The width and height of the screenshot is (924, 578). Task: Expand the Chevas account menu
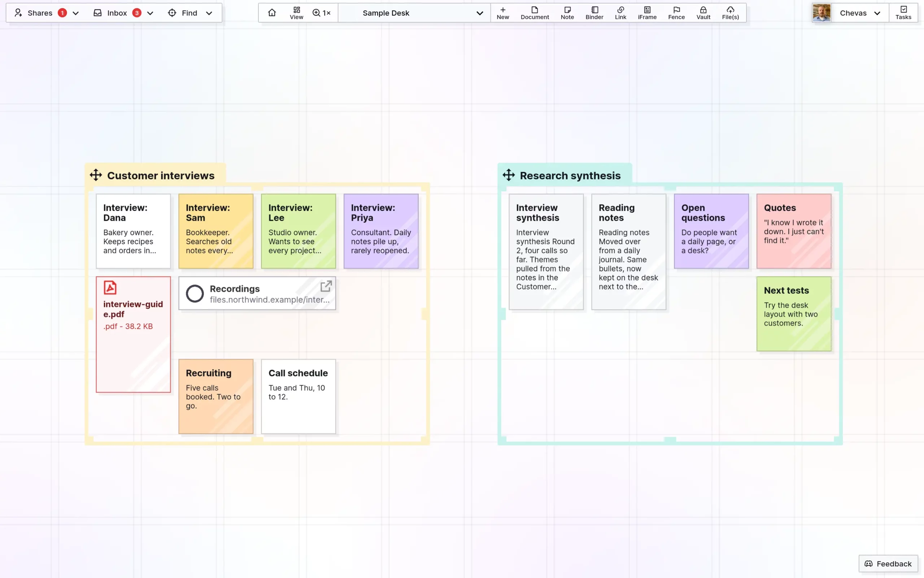pyautogui.click(x=860, y=13)
